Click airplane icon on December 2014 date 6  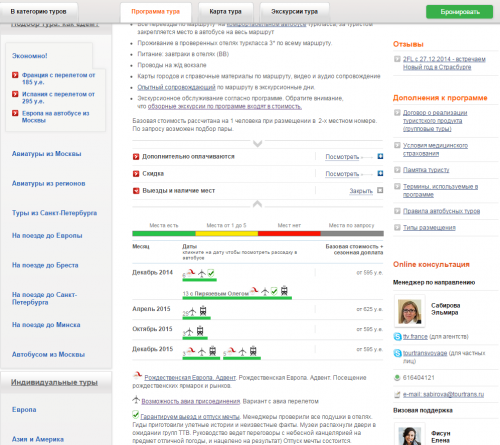tap(202, 273)
